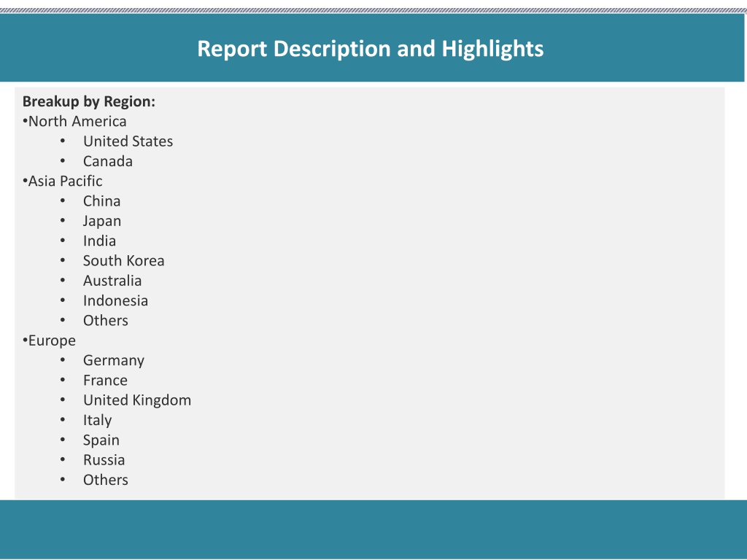Screen dimensions: 747x560
Task: Select the 'Australia' list entry
Action: [112, 281]
